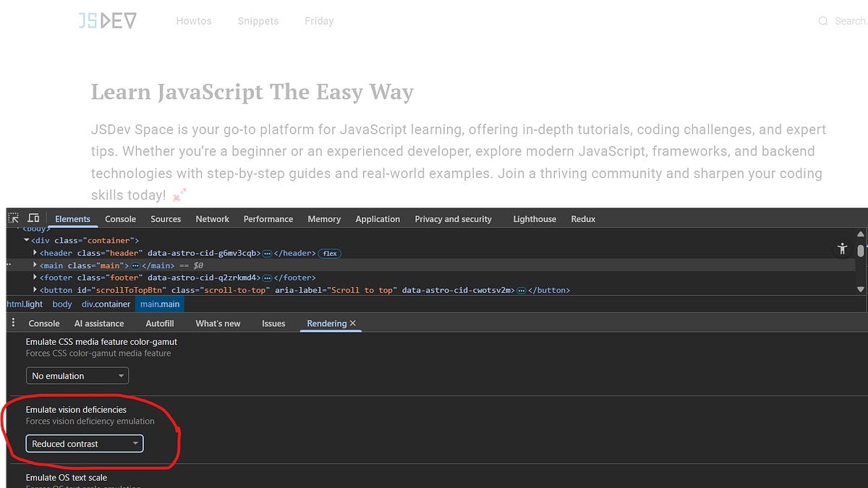The width and height of the screenshot is (868, 488).
Task: Open the DevTools three-dot drawer menu
Action: 12,323
